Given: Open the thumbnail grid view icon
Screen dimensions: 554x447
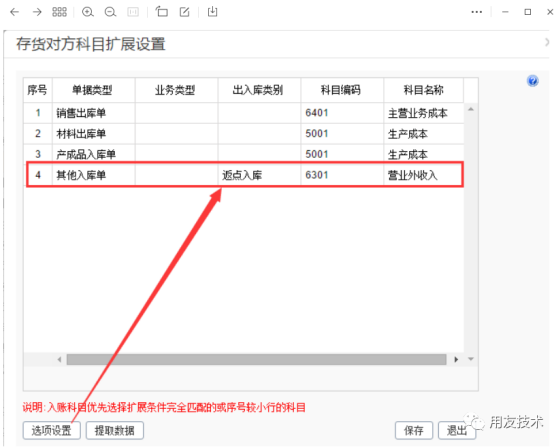Looking at the screenshot, I should [59, 12].
